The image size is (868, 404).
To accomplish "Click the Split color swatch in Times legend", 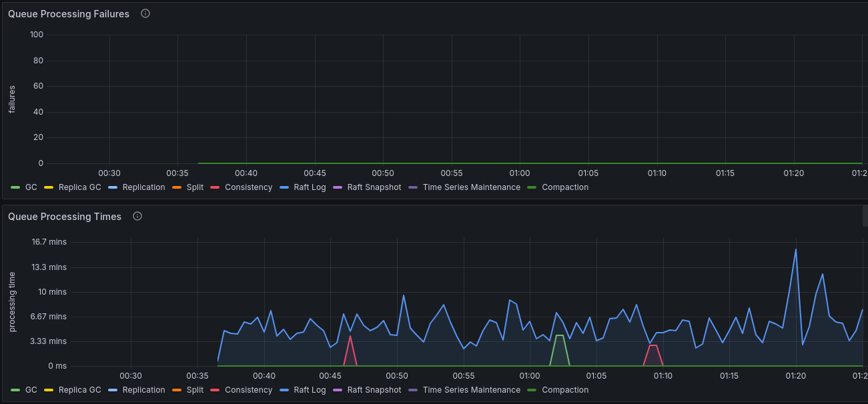I will click(x=177, y=390).
